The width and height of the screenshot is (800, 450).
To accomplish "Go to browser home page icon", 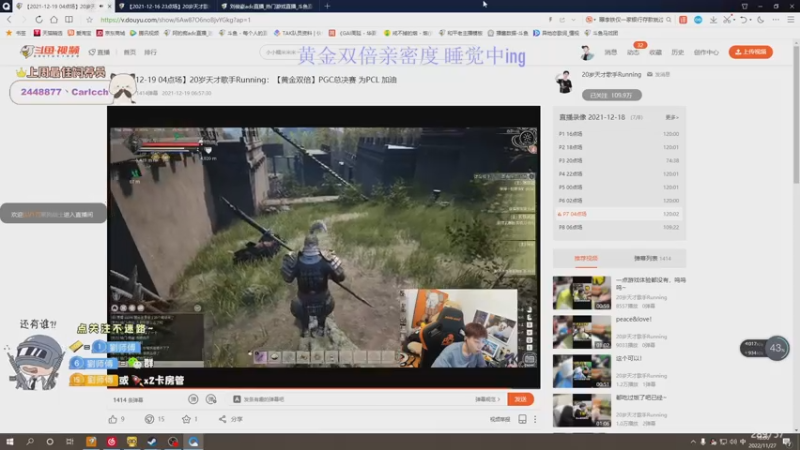I will (x=54, y=20).
